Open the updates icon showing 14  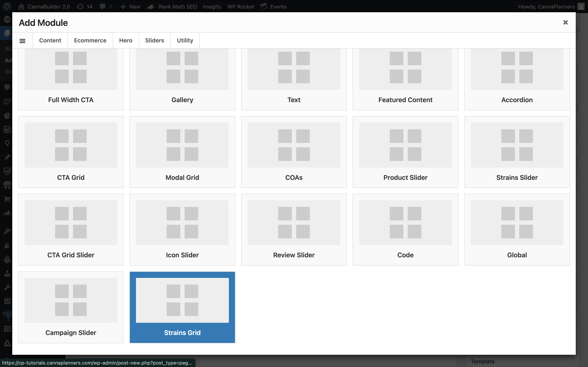[x=84, y=7]
